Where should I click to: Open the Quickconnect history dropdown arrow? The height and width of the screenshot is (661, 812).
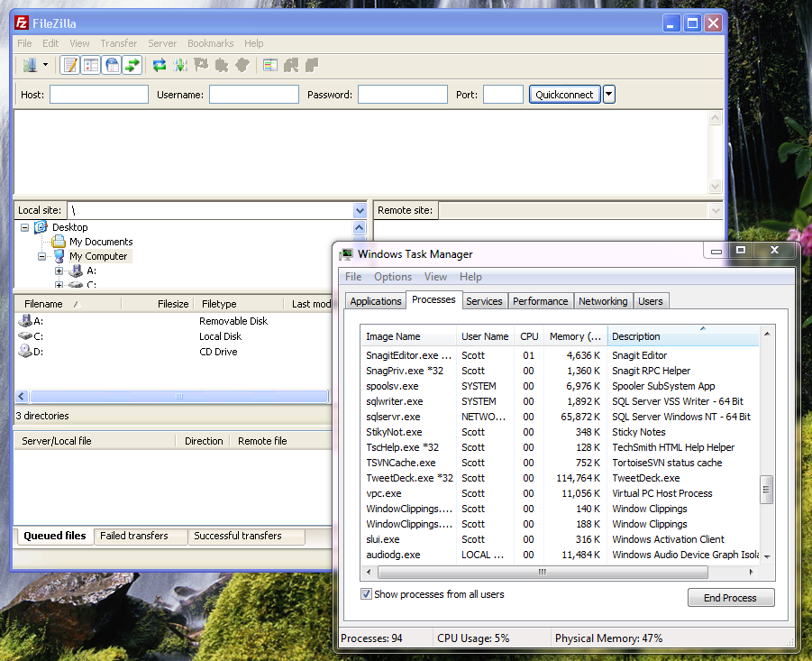click(x=609, y=95)
